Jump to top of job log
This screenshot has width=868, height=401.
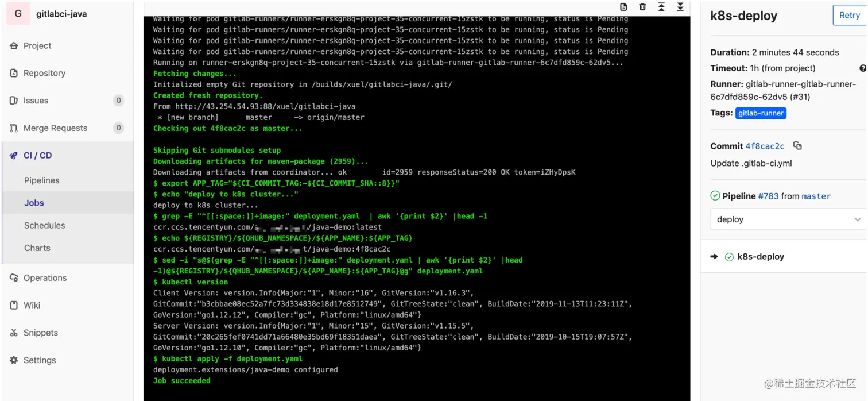coord(661,7)
